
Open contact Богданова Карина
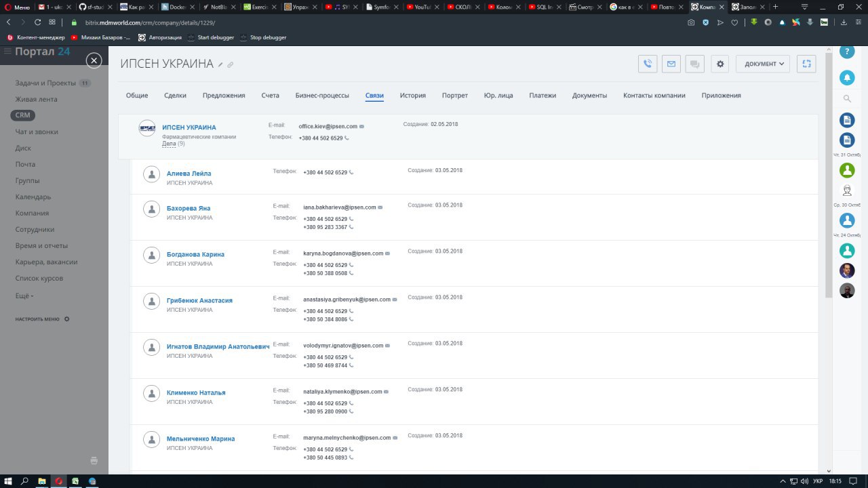click(x=195, y=254)
